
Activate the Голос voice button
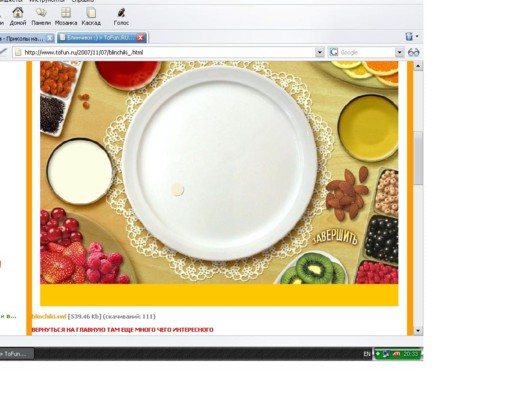[121, 17]
